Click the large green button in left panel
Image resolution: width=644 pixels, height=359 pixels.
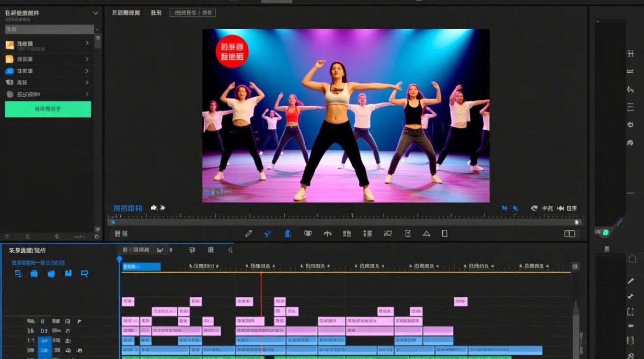pyautogui.click(x=48, y=109)
